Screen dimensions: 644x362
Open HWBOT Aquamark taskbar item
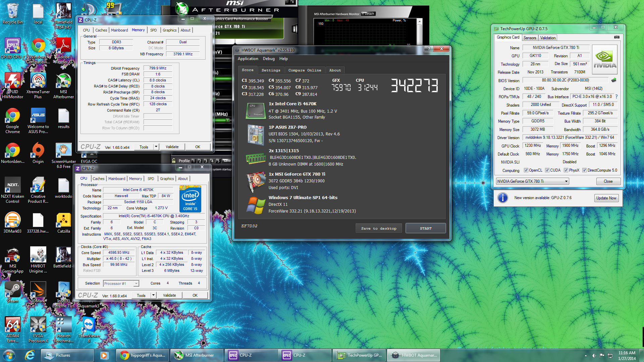click(x=414, y=355)
